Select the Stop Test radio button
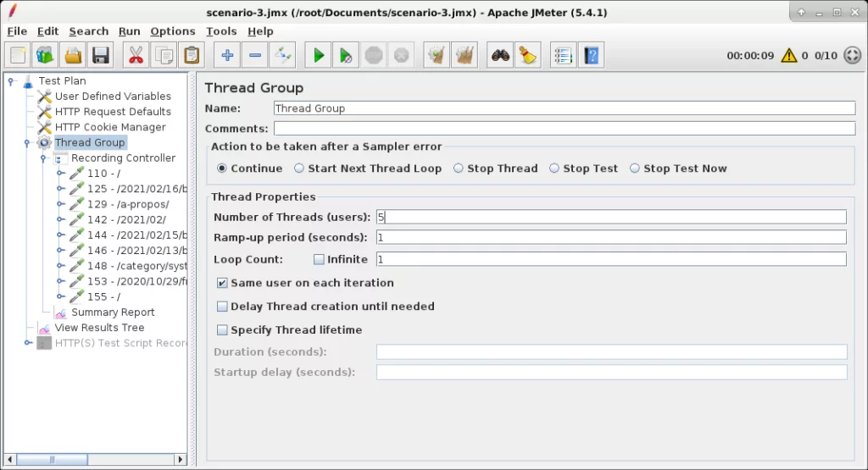 click(x=554, y=168)
